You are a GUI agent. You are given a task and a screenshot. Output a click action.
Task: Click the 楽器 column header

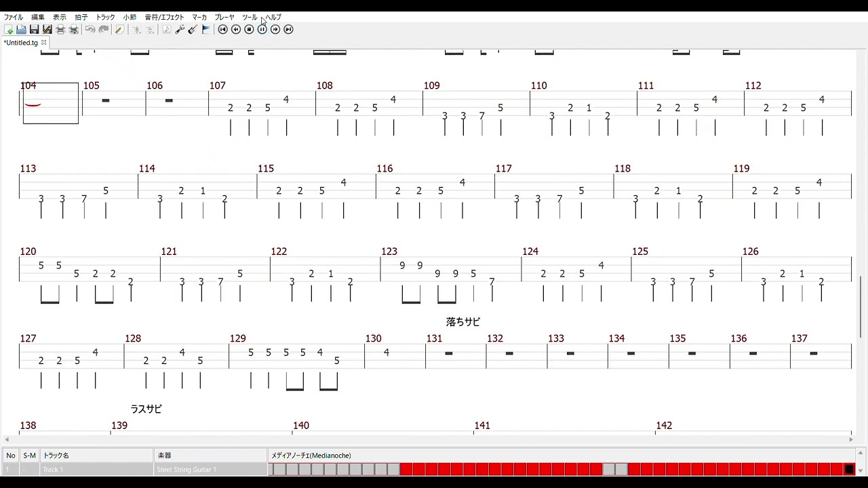point(211,455)
